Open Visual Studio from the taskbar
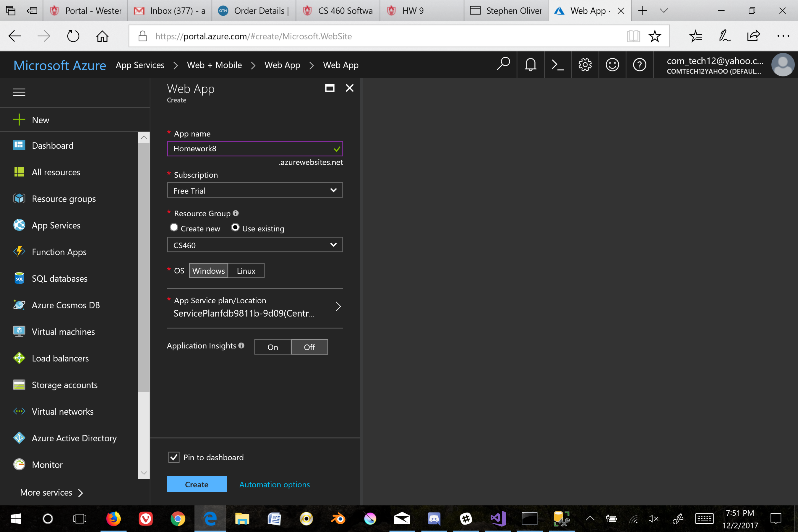 (x=498, y=518)
